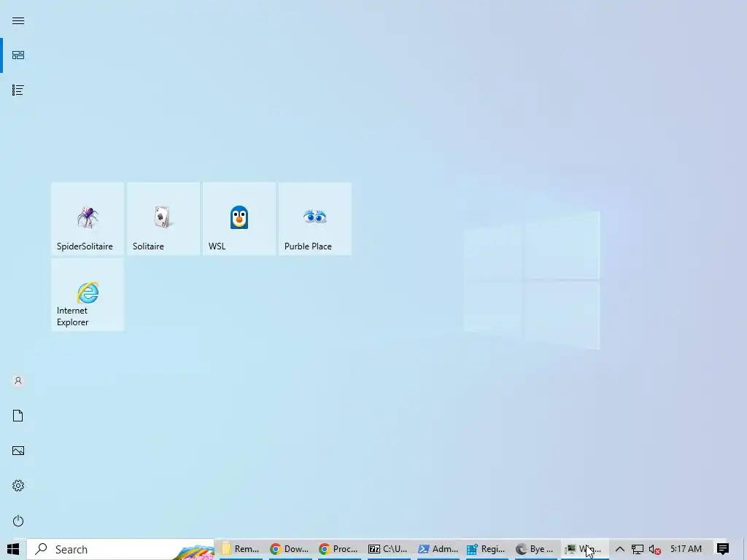
Task: Open the 5:17 AM clock flyout
Action: pyautogui.click(x=686, y=549)
